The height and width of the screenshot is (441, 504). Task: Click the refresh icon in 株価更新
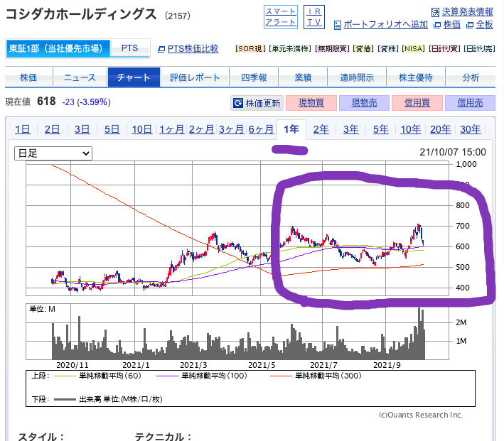tap(238, 103)
